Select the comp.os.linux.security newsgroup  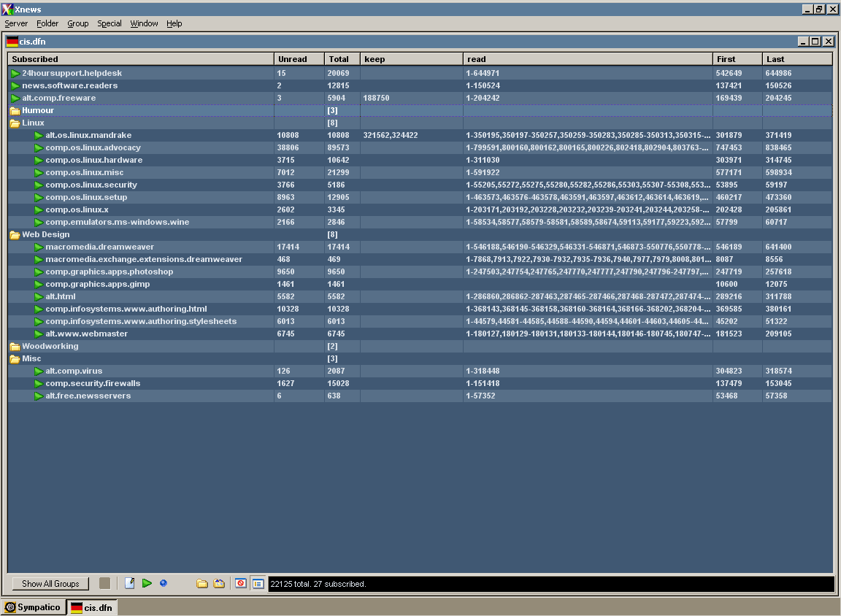[91, 185]
